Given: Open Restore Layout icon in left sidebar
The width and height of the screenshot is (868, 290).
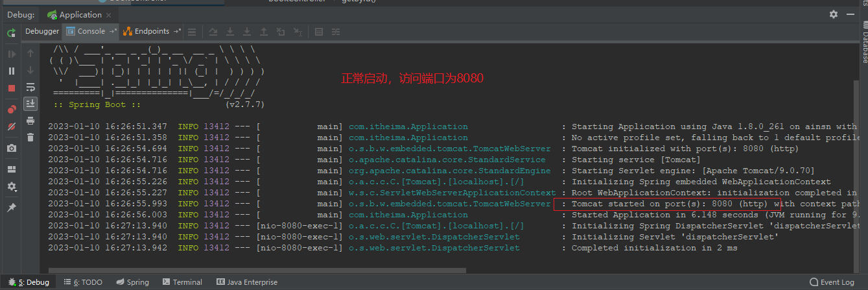Looking at the screenshot, I should click(11, 169).
